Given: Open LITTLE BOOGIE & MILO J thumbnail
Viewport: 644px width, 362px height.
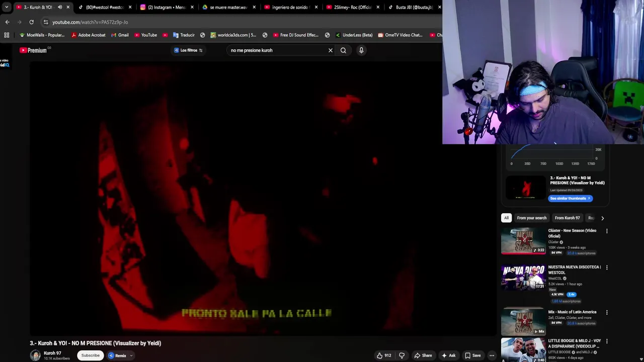Looking at the screenshot, I should click(x=523, y=350).
